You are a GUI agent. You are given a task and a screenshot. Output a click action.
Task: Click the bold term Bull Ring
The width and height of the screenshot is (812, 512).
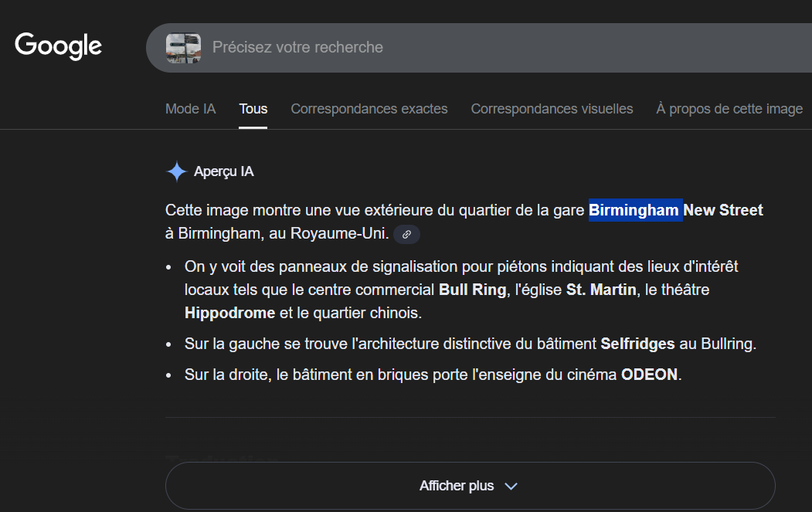[472, 290]
